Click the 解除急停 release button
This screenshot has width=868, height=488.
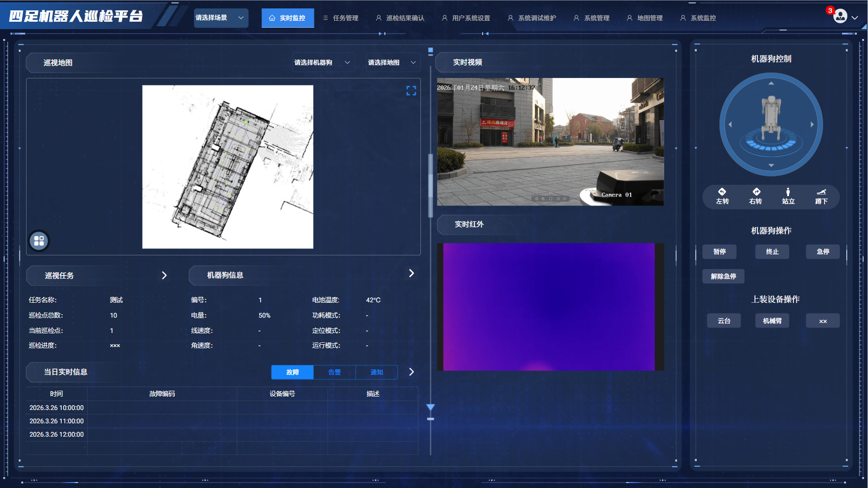click(x=723, y=277)
